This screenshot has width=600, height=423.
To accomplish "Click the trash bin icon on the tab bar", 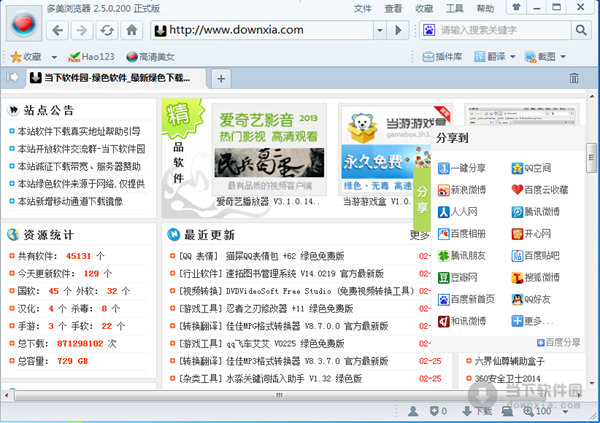I will (x=574, y=78).
